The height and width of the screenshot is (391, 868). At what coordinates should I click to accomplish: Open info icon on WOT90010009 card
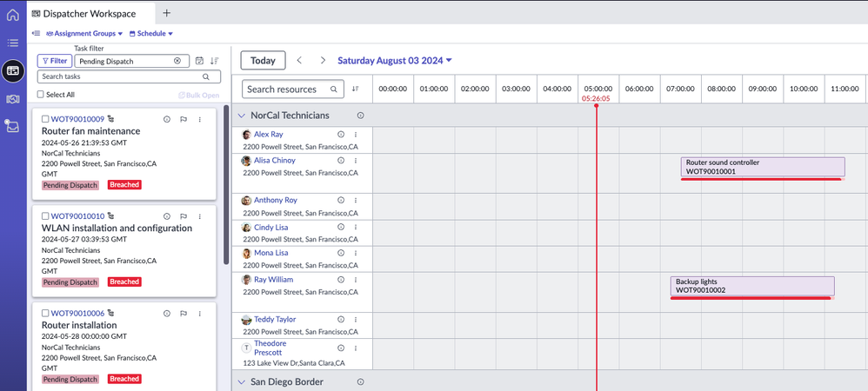coord(167,119)
